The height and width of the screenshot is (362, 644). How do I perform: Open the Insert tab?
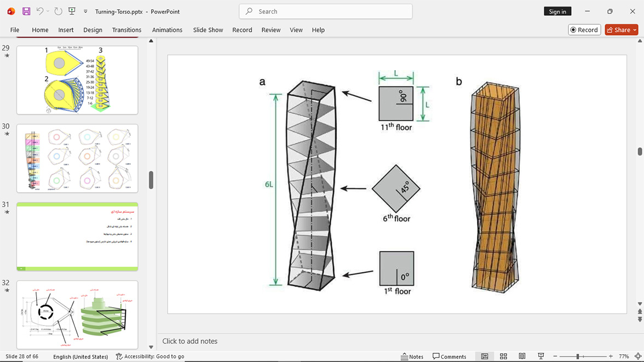66,30
